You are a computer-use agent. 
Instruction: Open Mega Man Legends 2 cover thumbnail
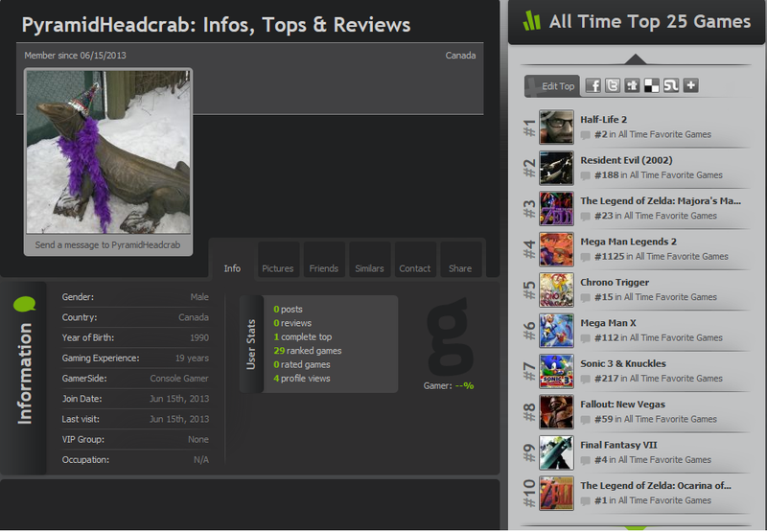(556, 249)
